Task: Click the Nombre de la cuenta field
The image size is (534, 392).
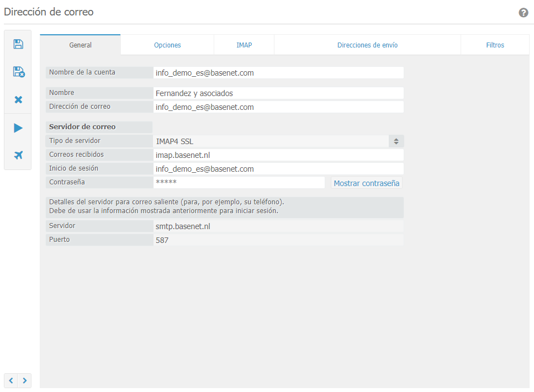Action: click(279, 72)
